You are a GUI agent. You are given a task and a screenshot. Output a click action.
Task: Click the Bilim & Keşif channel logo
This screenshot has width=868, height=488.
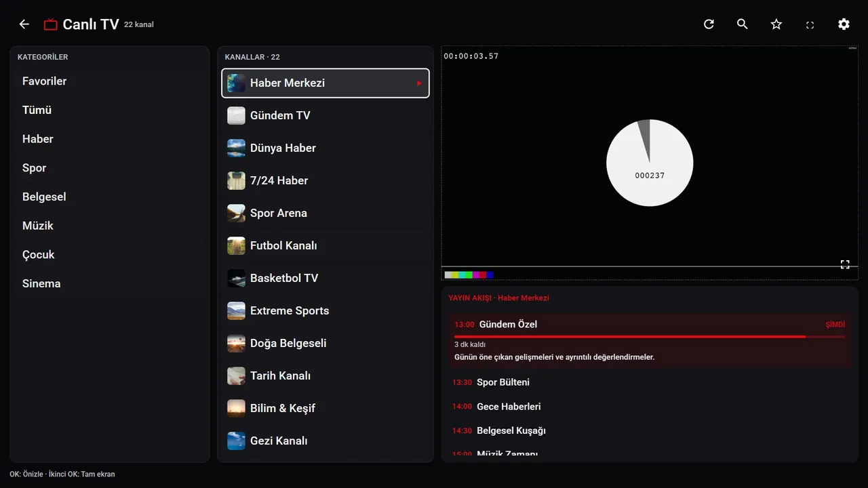pyautogui.click(x=236, y=409)
